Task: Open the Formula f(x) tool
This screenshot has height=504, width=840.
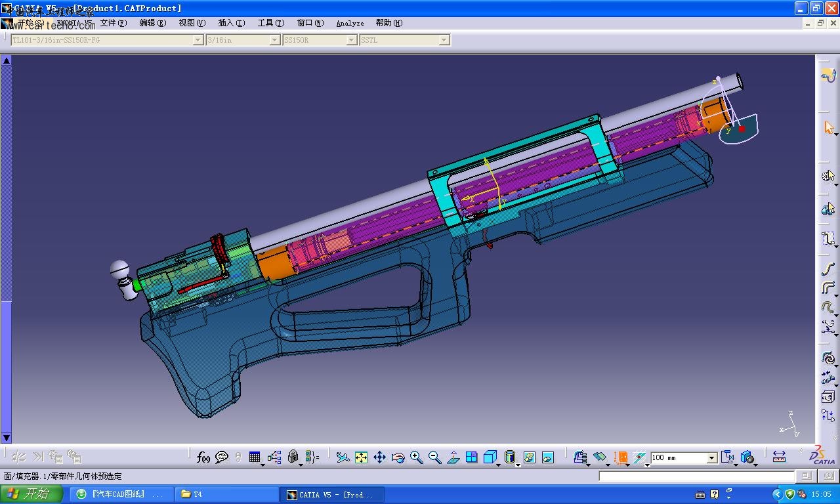Action: 203,457
